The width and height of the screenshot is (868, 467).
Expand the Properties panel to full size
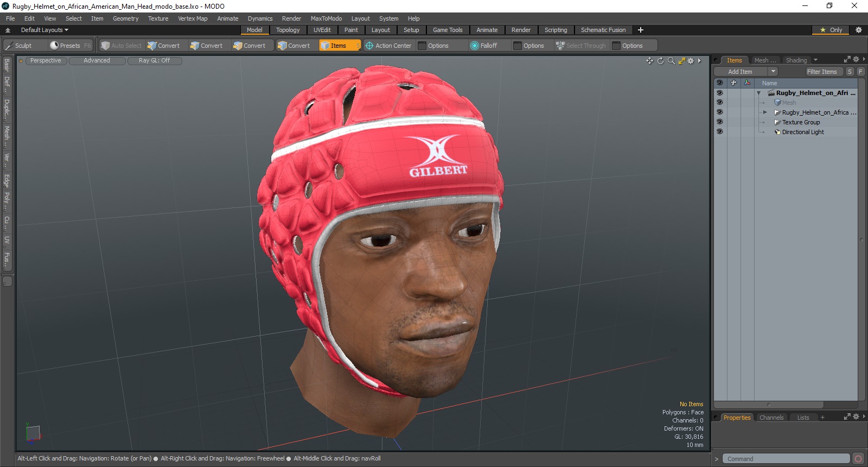click(x=847, y=417)
